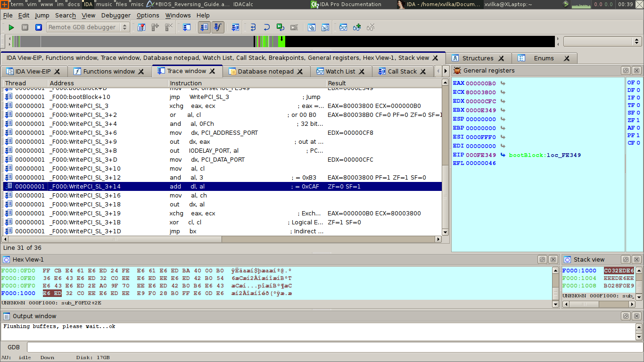Open the breakpoint list toolbar icon
The height and width of the screenshot is (362, 644).
click(141, 27)
